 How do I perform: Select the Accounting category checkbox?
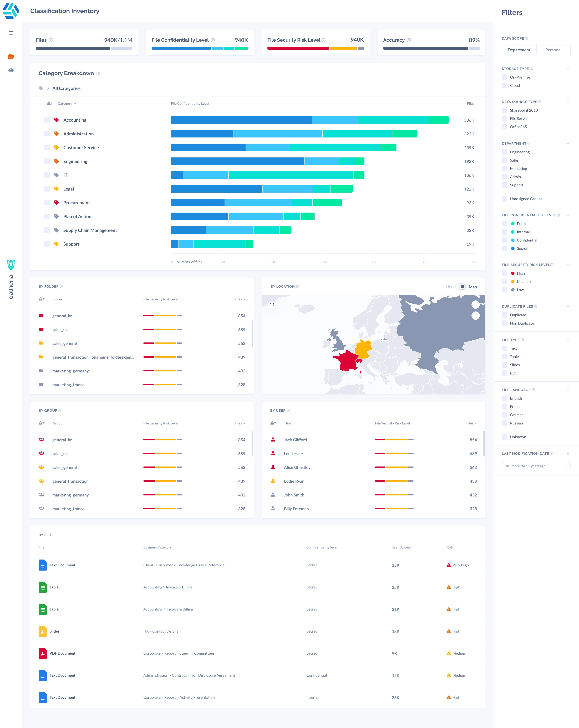(47, 120)
